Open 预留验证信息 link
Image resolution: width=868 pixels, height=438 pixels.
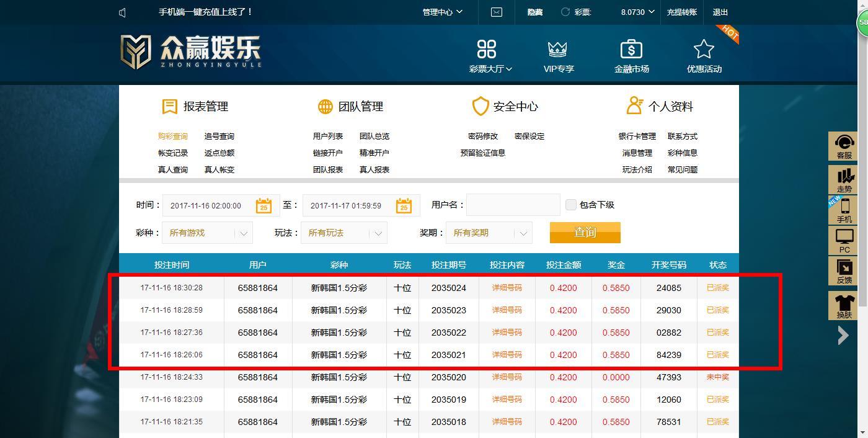pyautogui.click(x=483, y=153)
